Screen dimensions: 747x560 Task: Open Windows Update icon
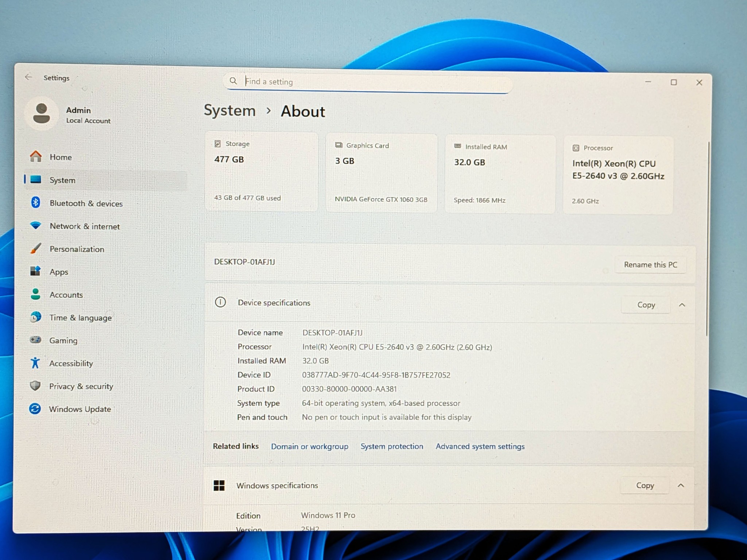35,408
